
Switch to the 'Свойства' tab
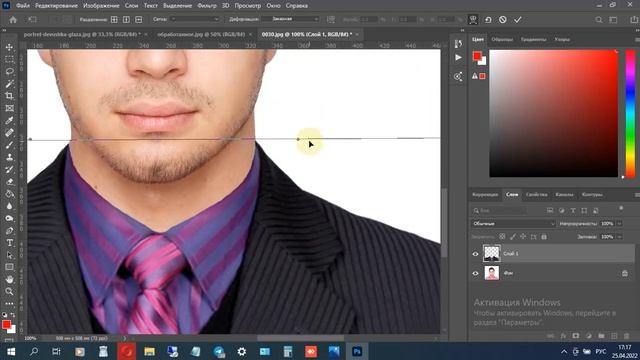coord(536,195)
